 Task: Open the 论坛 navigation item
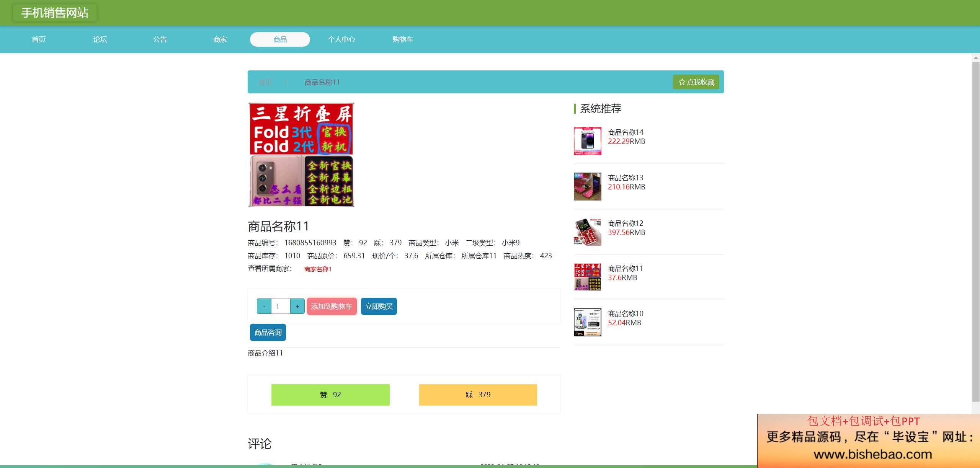point(100,39)
